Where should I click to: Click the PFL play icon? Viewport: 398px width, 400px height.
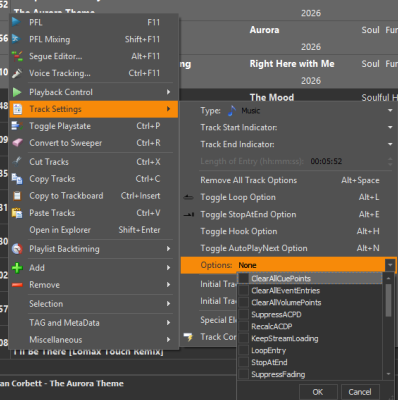coord(16,22)
